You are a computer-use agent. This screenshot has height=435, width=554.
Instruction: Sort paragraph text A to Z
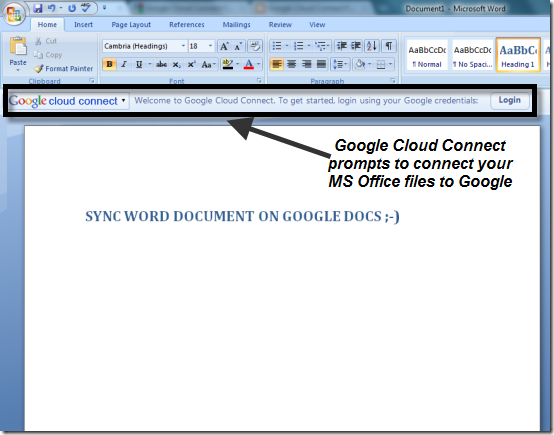[x=372, y=46]
